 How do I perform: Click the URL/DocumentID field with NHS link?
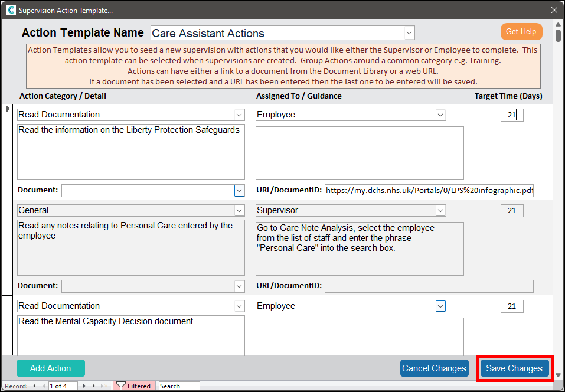pyautogui.click(x=429, y=190)
